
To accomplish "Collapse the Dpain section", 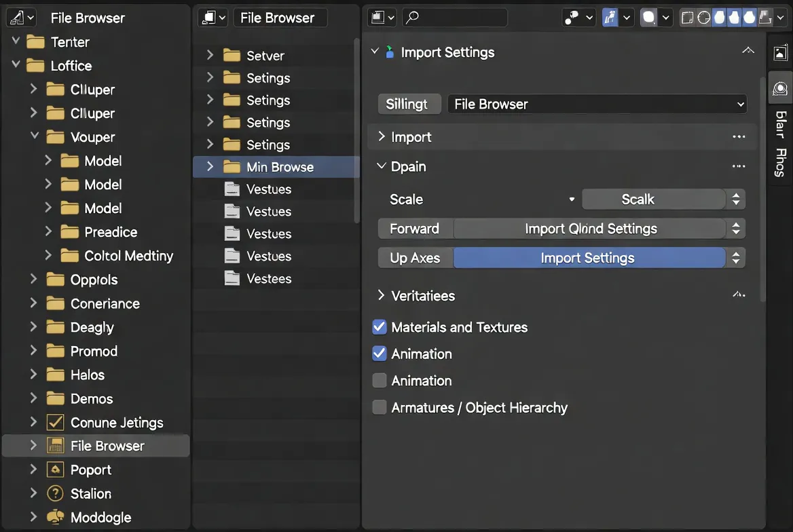I will pyautogui.click(x=382, y=166).
